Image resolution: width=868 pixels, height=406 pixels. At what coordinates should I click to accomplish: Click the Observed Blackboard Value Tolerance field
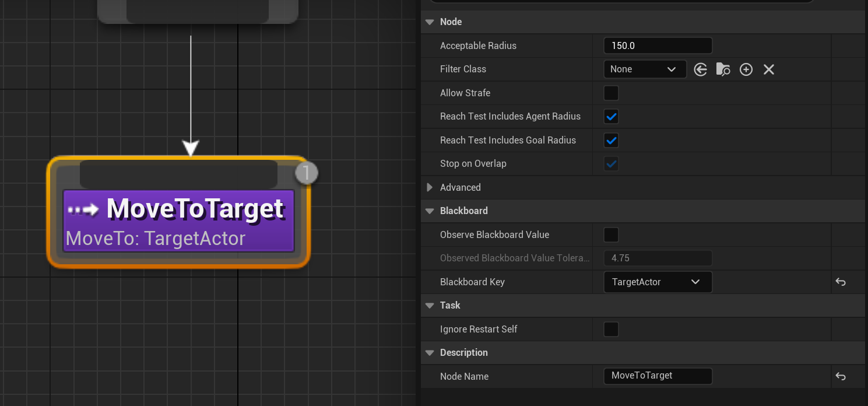tap(658, 258)
